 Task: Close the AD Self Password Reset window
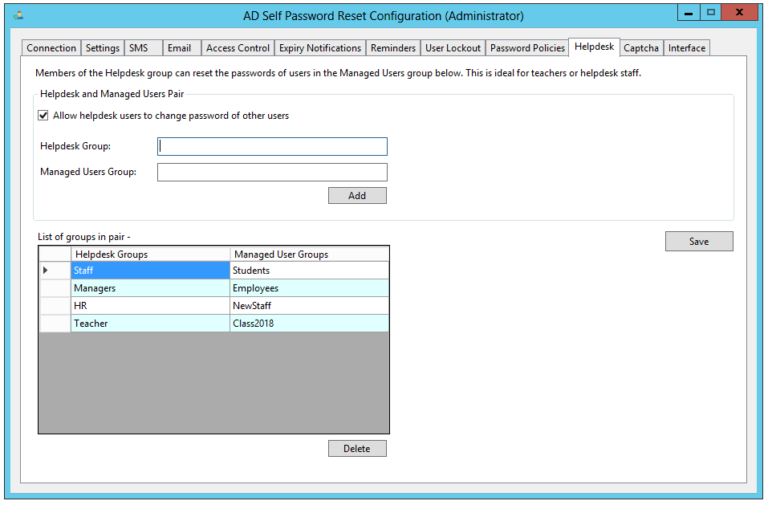click(739, 13)
